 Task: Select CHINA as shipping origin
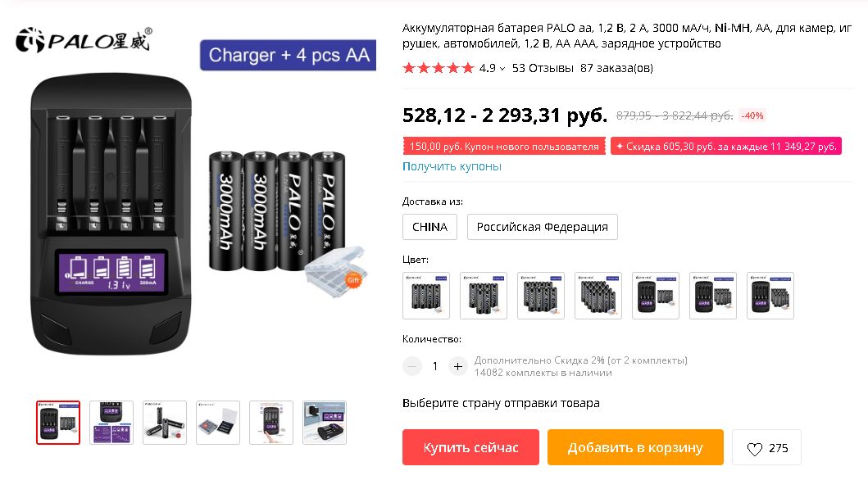[429, 227]
